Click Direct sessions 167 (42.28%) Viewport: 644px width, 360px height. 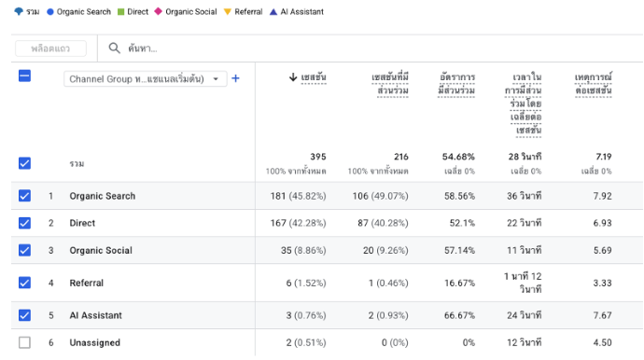[x=298, y=223]
